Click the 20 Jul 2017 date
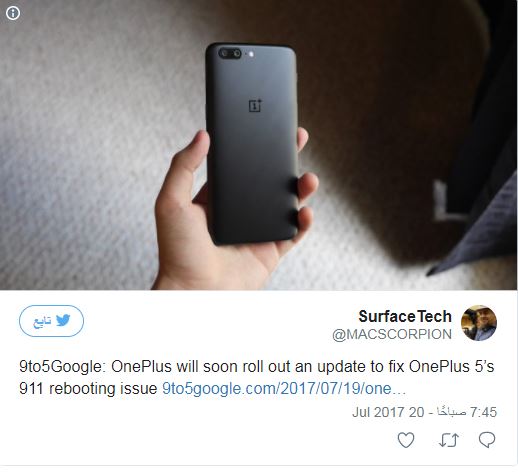Screen dimensions: 518x476 pos(388,412)
